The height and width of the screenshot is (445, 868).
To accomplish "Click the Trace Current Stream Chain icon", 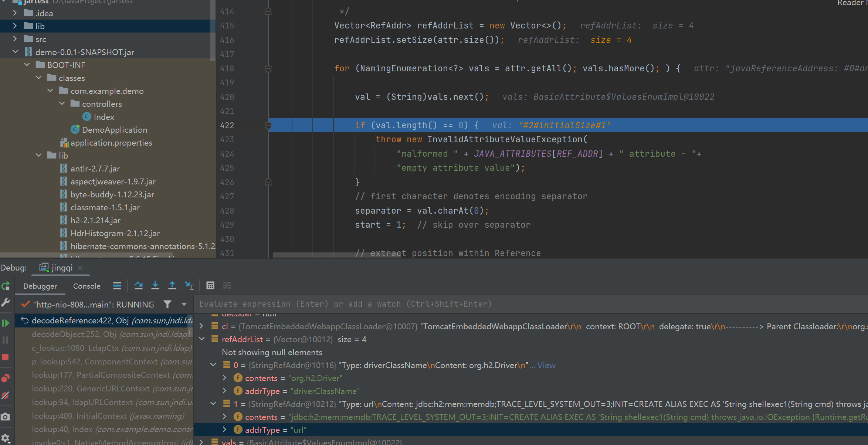I will pos(227,285).
